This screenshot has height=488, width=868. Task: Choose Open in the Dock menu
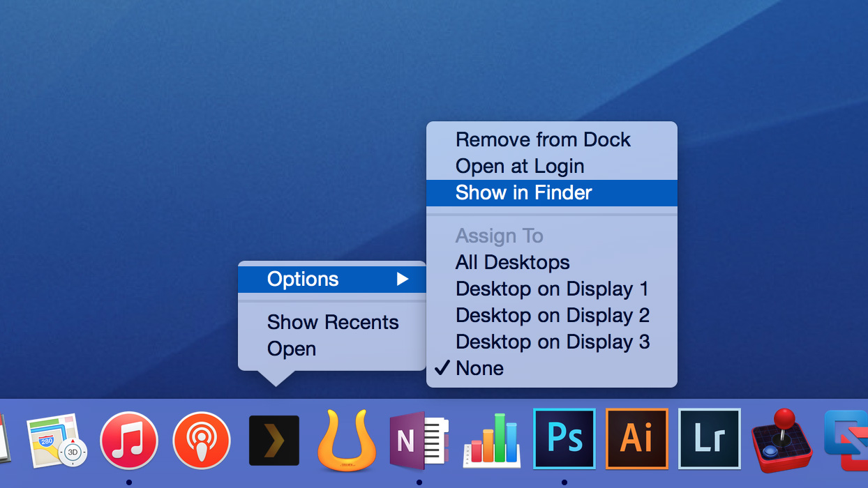point(332,349)
